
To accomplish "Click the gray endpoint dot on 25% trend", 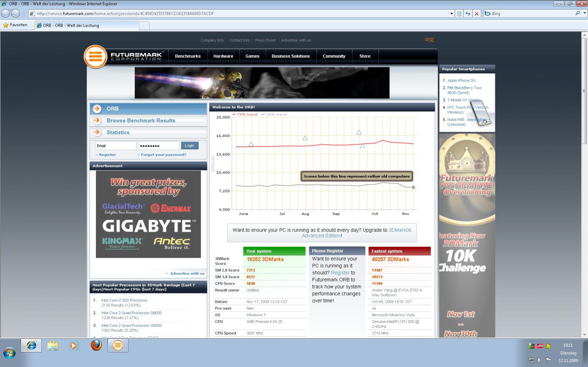I will coord(413,188).
